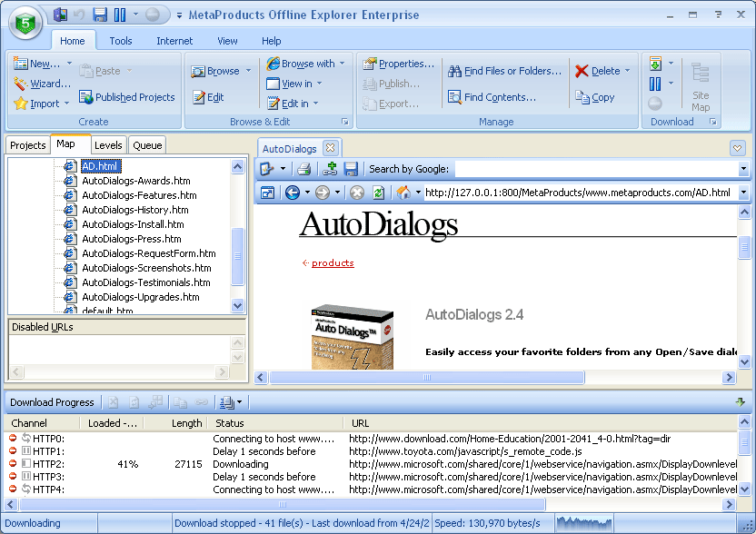
Task: Open Find Contents search
Action: [492, 97]
